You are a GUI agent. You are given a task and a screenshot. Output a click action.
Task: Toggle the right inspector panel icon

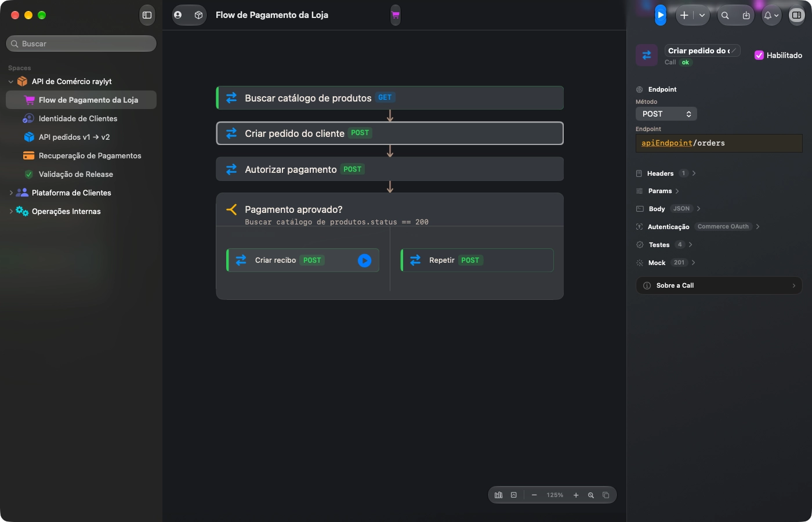(x=796, y=16)
